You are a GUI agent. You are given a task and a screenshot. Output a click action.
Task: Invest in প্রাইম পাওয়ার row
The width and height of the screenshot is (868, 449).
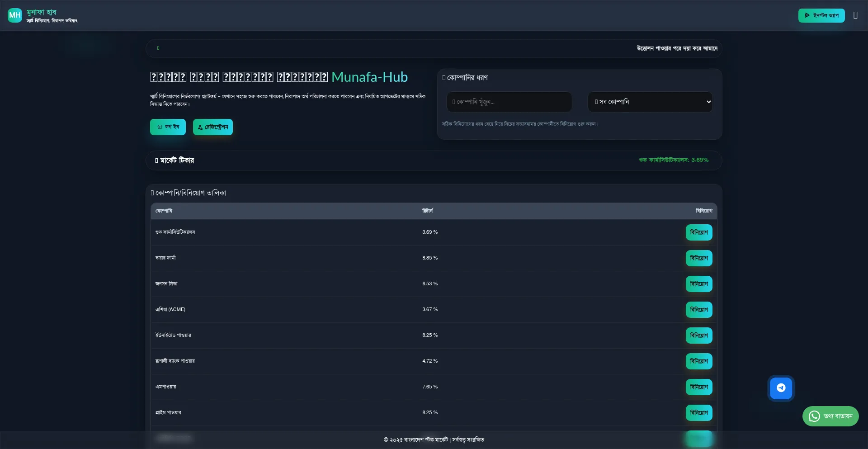(x=698, y=413)
